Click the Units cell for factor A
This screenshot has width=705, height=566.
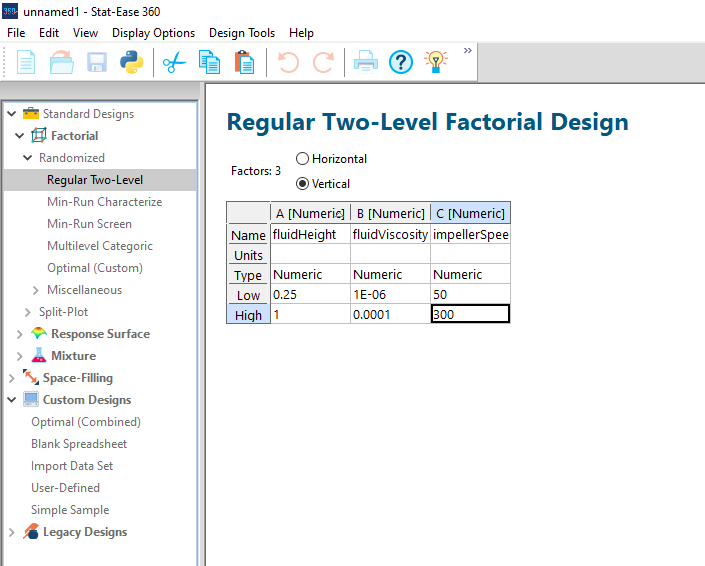(x=310, y=254)
